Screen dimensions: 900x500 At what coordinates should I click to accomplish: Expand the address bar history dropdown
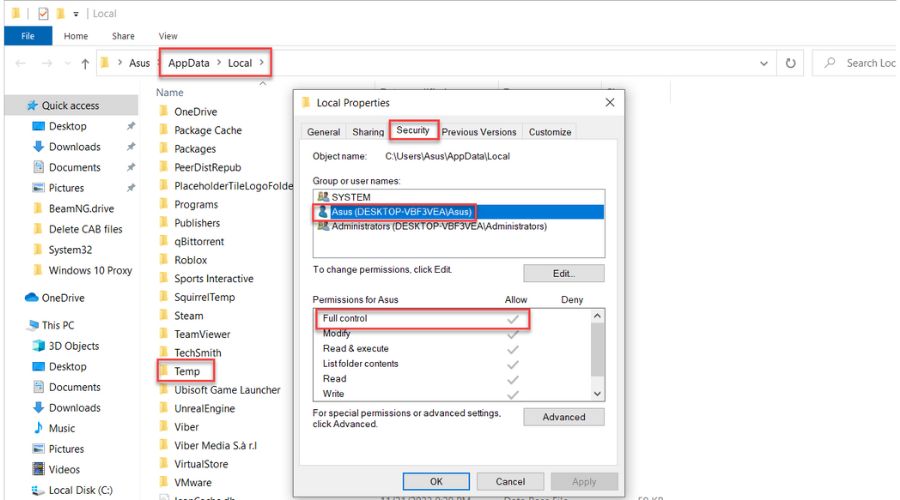(765, 63)
